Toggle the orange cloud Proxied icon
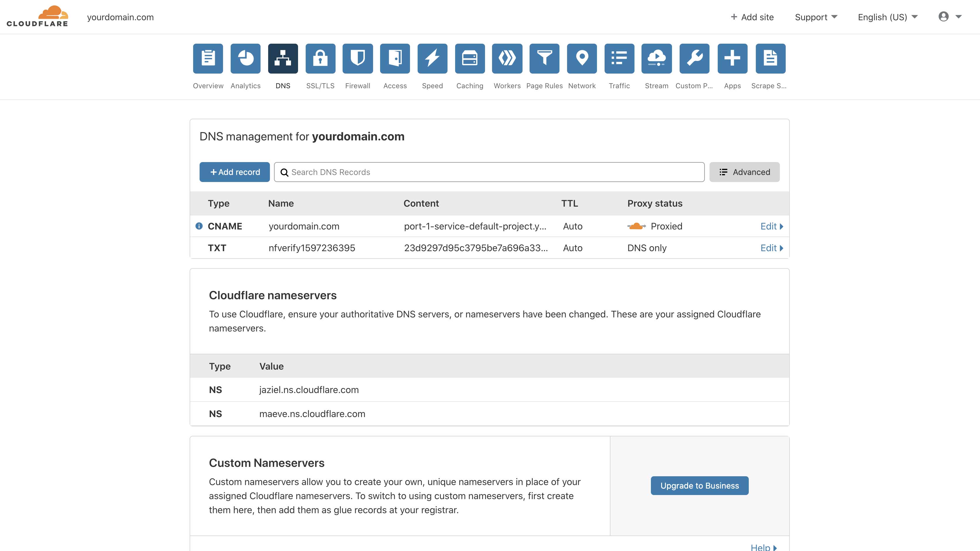This screenshot has height=551, width=980. [x=637, y=227]
